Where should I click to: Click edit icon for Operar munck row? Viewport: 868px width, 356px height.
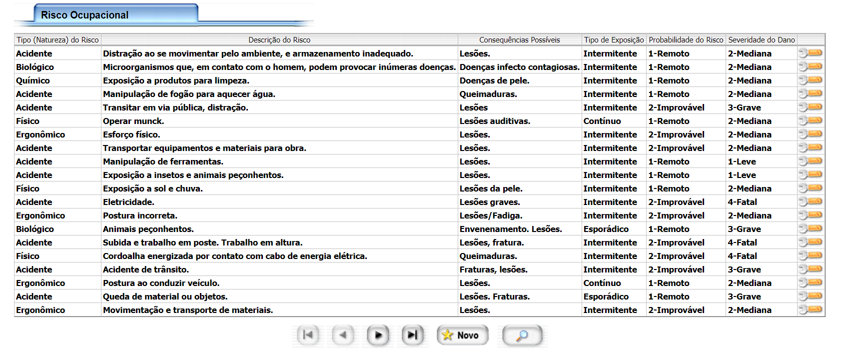[811, 120]
